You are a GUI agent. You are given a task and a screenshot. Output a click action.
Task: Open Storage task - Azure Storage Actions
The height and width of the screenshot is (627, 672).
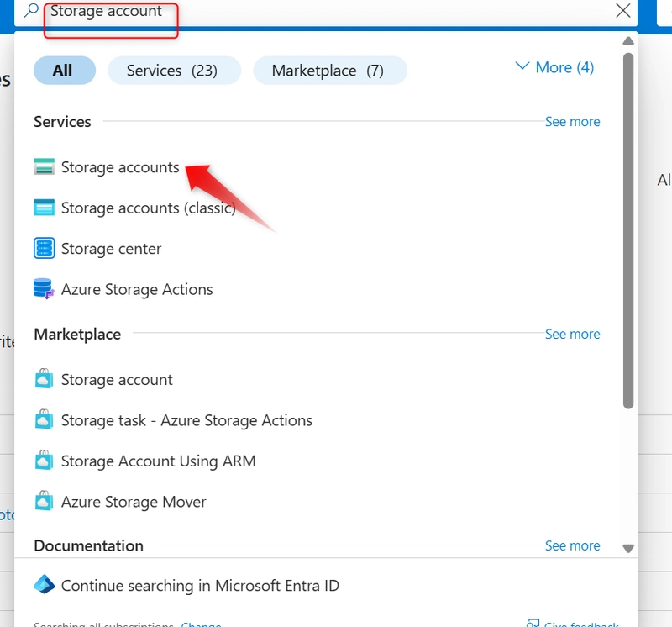[186, 420]
